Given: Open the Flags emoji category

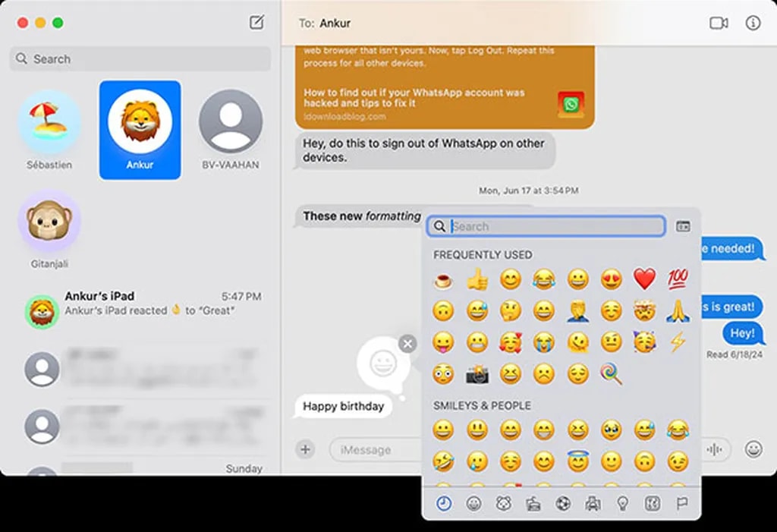Looking at the screenshot, I should pyautogui.click(x=681, y=502).
